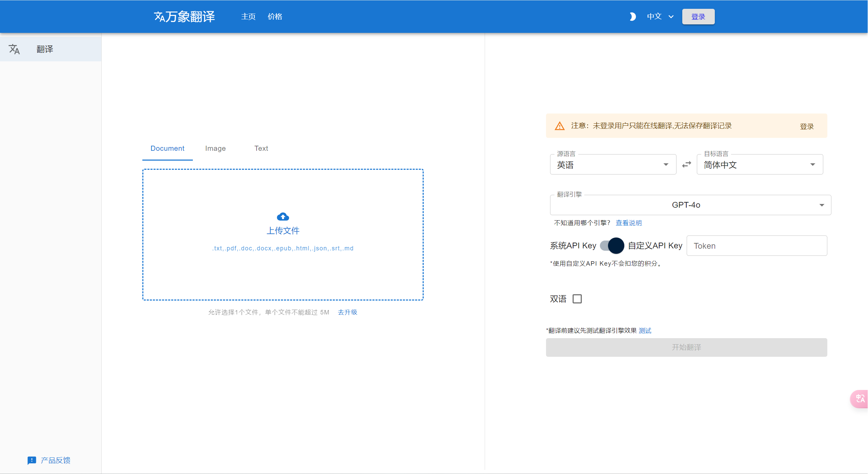
Task: Swap source and target languages icon
Action: coord(686,164)
